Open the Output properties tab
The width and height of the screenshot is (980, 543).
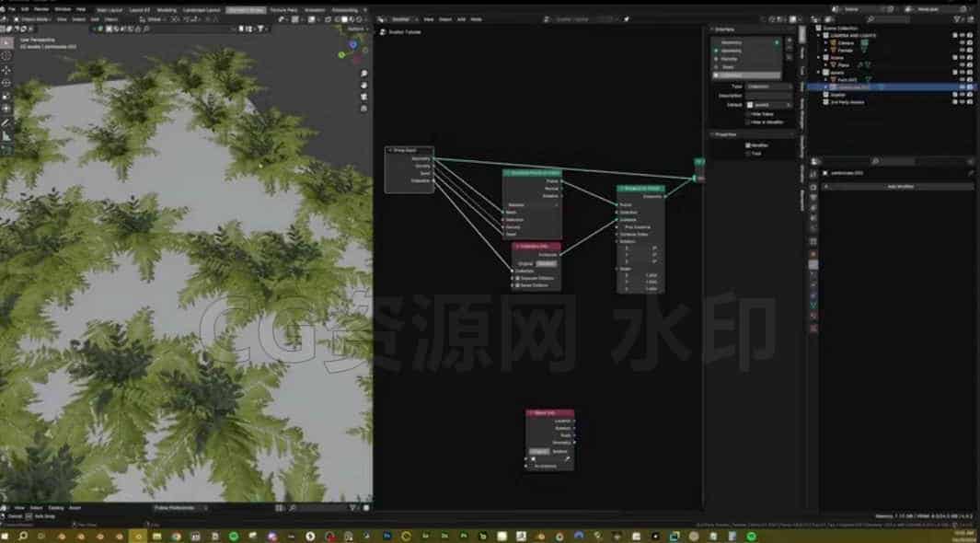pos(813,198)
